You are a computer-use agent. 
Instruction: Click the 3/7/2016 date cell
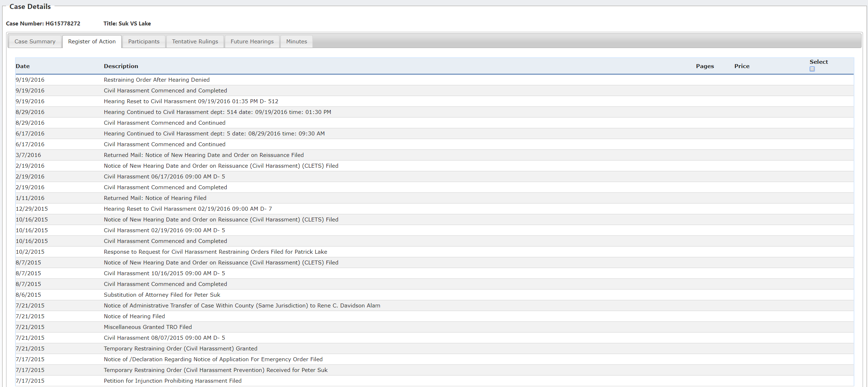[x=28, y=155]
